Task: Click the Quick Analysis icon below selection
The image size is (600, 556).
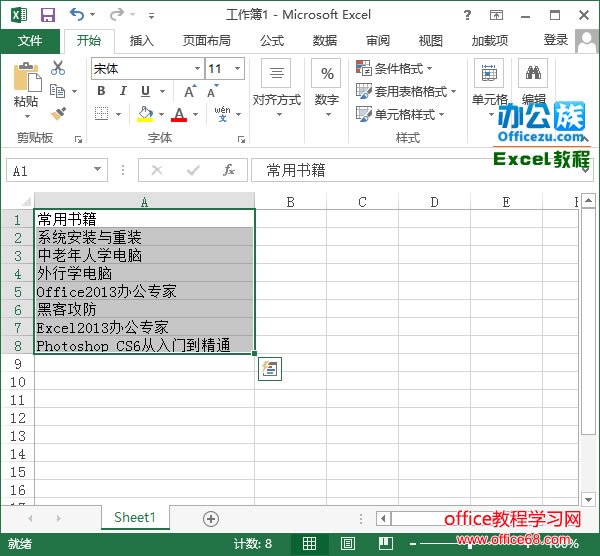Action: click(270, 369)
